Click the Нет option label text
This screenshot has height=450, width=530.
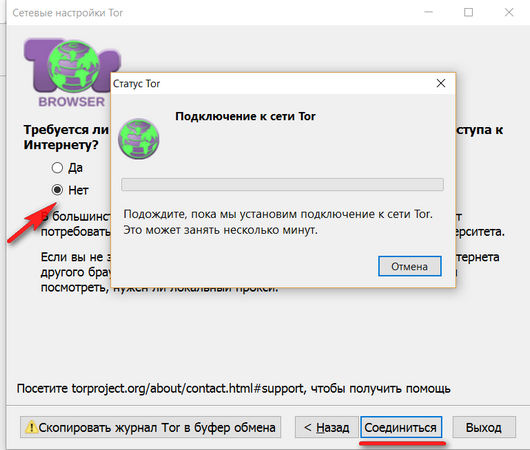[78, 190]
